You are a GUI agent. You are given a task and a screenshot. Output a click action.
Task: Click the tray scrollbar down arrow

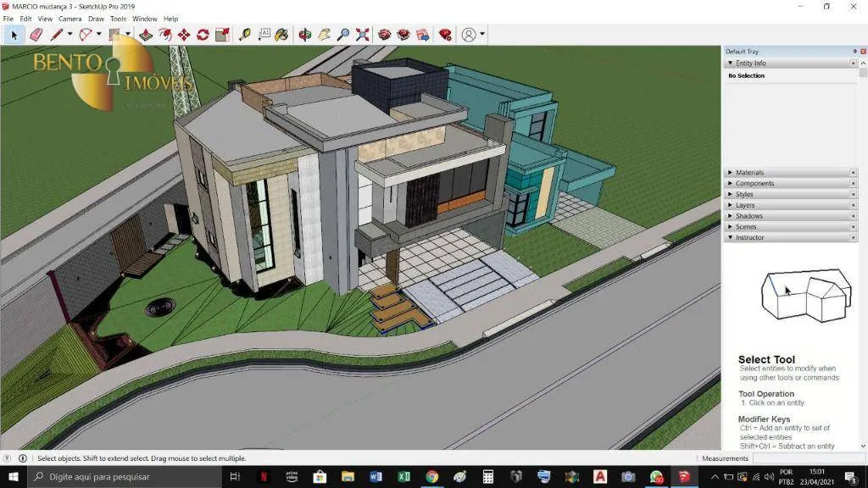coord(863,446)
